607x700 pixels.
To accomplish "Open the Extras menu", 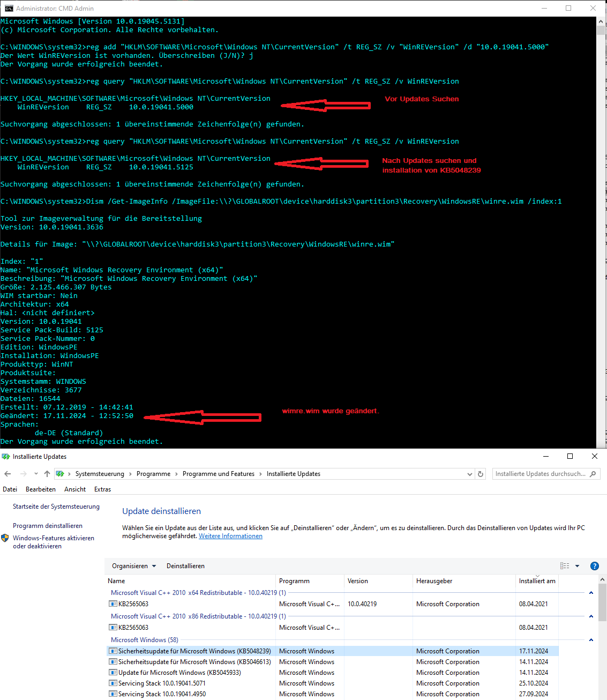I will (102, 489).
